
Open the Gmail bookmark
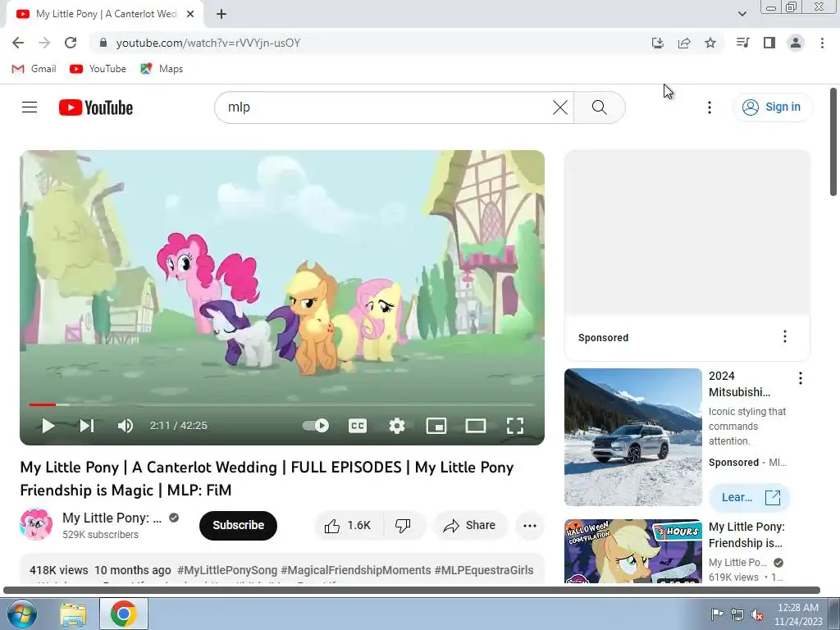click(34, 69)
